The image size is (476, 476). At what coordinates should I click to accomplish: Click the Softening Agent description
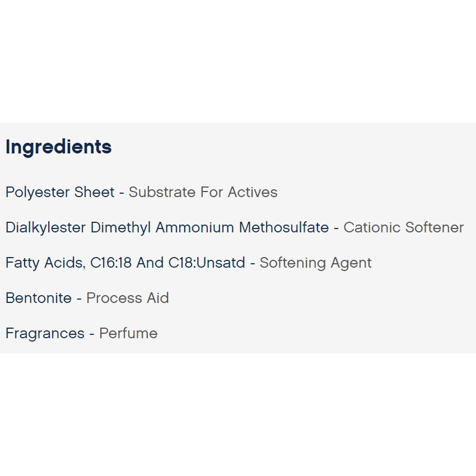click(x=315, y=263)
